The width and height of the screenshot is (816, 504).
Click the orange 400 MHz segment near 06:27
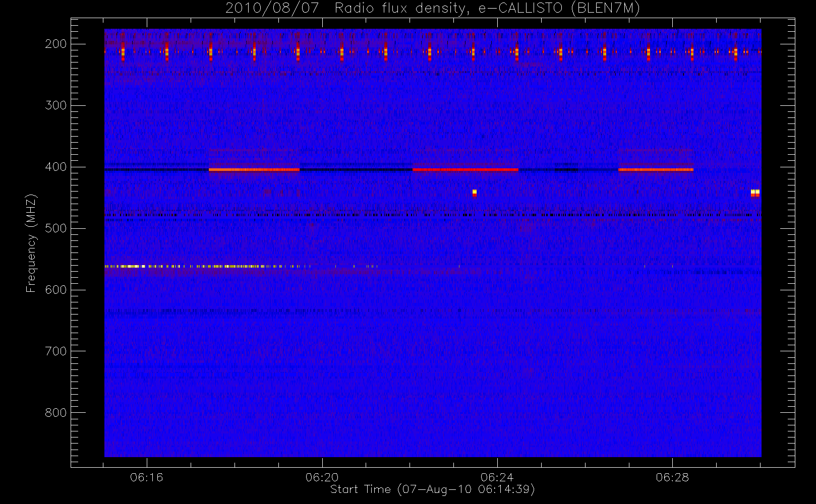(x=656, y=170)
